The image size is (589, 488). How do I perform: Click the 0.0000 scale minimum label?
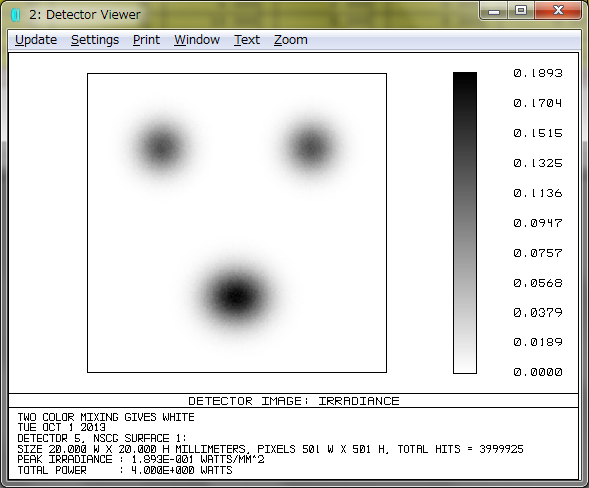[538, 372]
